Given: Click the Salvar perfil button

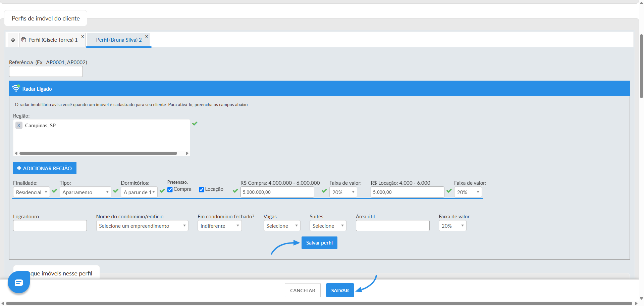Looking at the screenshot, I should [319, 243].
